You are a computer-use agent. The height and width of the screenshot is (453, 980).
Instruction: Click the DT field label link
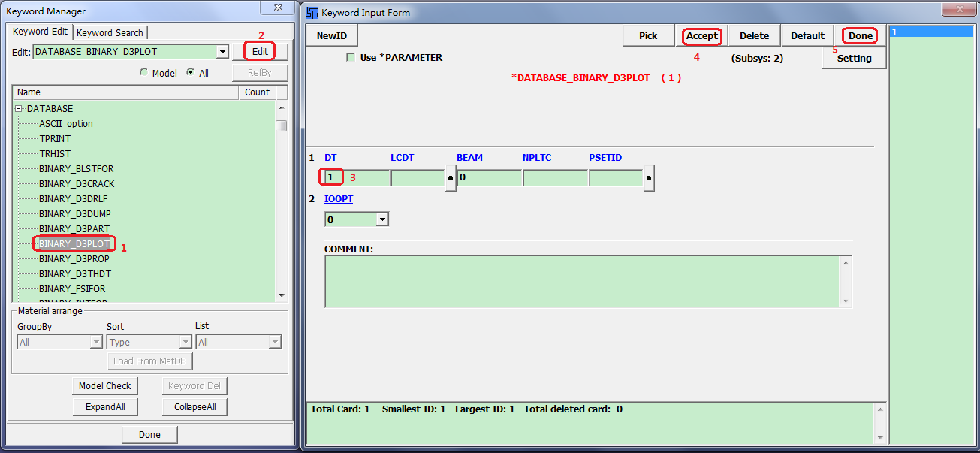click(330, 158)
